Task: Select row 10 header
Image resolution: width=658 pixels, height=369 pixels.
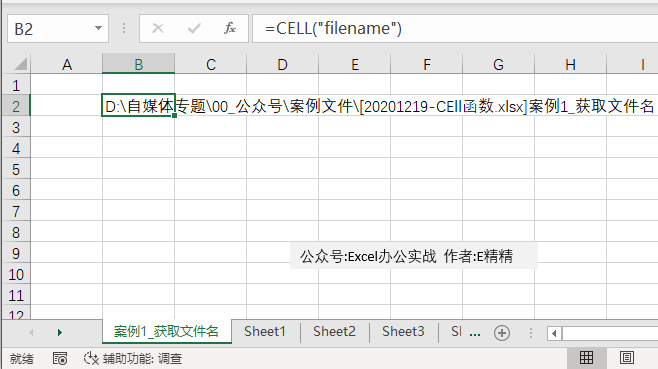Action: tap(16, 274)
